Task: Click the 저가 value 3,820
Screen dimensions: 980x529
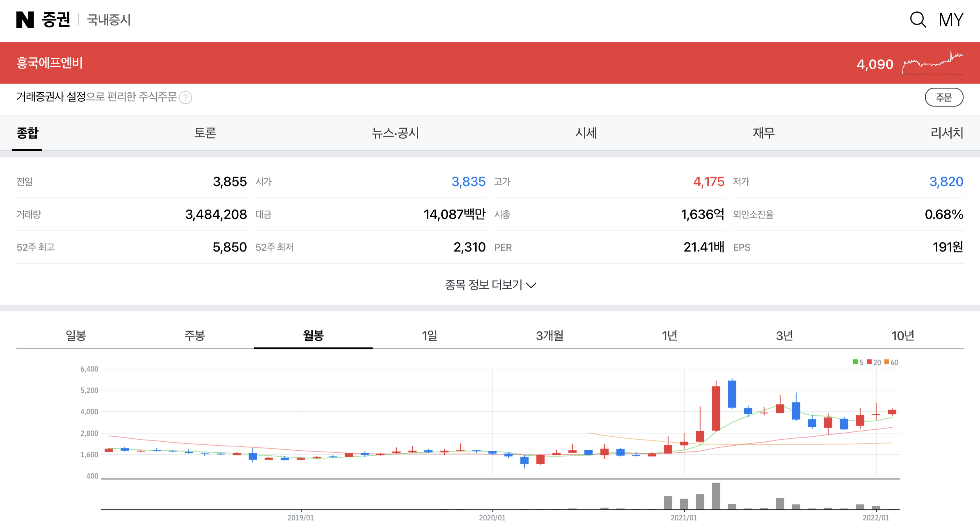Action: pyautogui.click(x=946, y=182)
